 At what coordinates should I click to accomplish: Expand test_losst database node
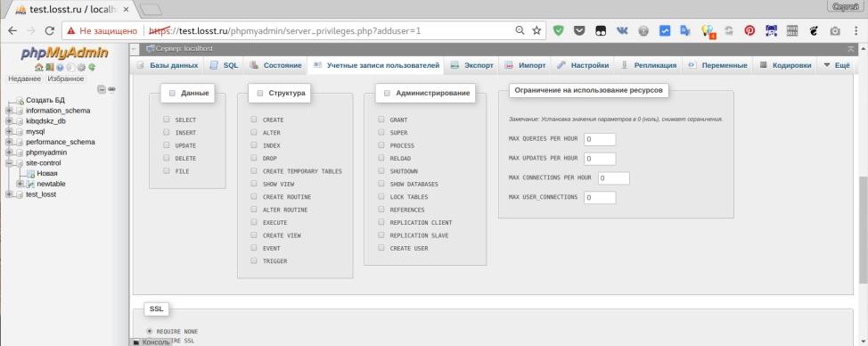tap(9, 194)
